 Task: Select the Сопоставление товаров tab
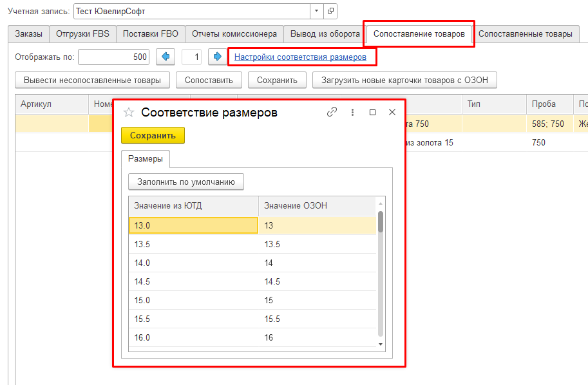[419, 33]
